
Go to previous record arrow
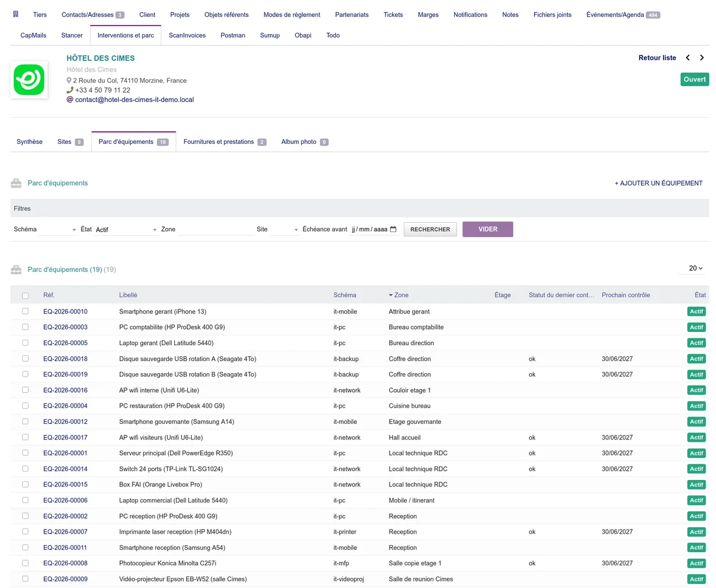click(688, 58)
